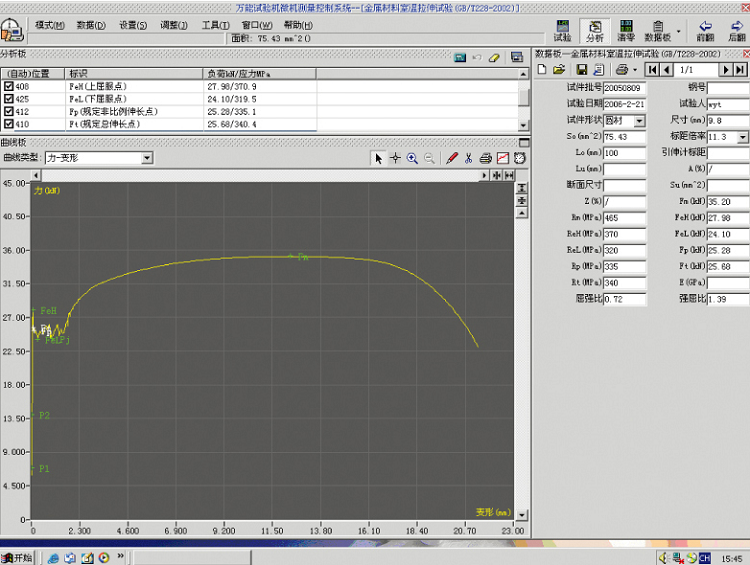
Task: Select the crosshair cursor tool
Action: click(x=395, y=158)
